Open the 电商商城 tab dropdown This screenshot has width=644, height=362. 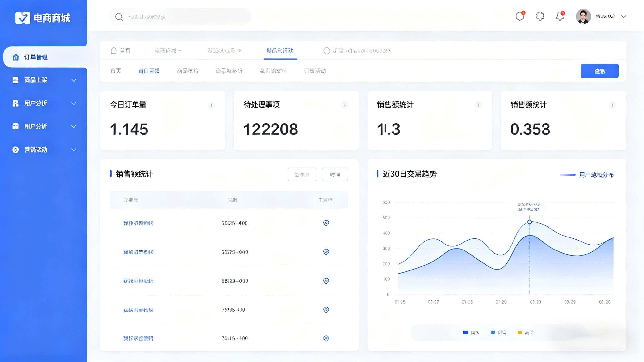click(168, 51)
